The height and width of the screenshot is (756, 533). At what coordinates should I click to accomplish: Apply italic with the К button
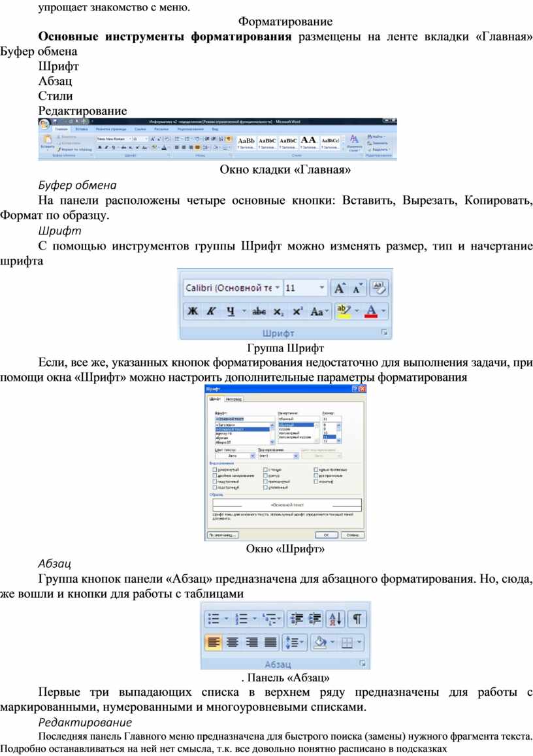click(211, 312)
